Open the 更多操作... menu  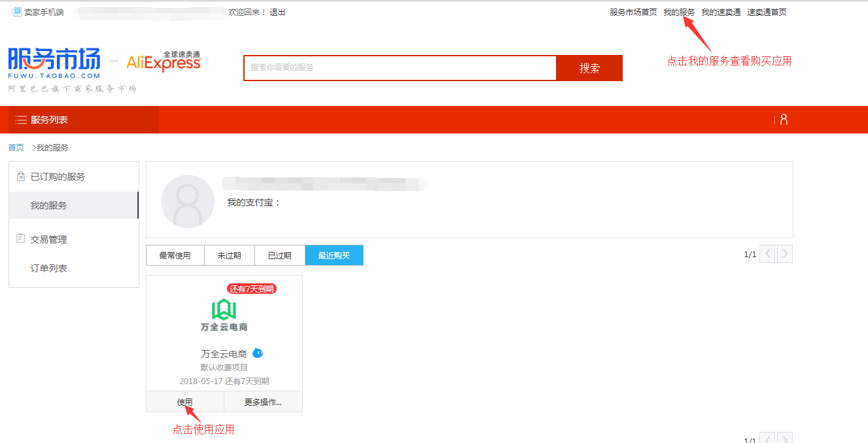[x=263, y=402]
